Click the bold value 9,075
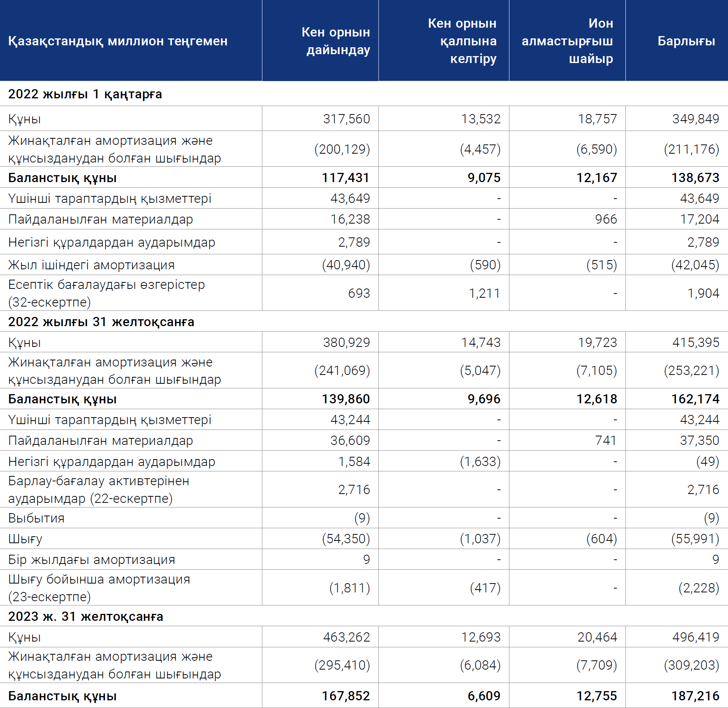The width and height of the screenshot is (728, 708). 484,177
